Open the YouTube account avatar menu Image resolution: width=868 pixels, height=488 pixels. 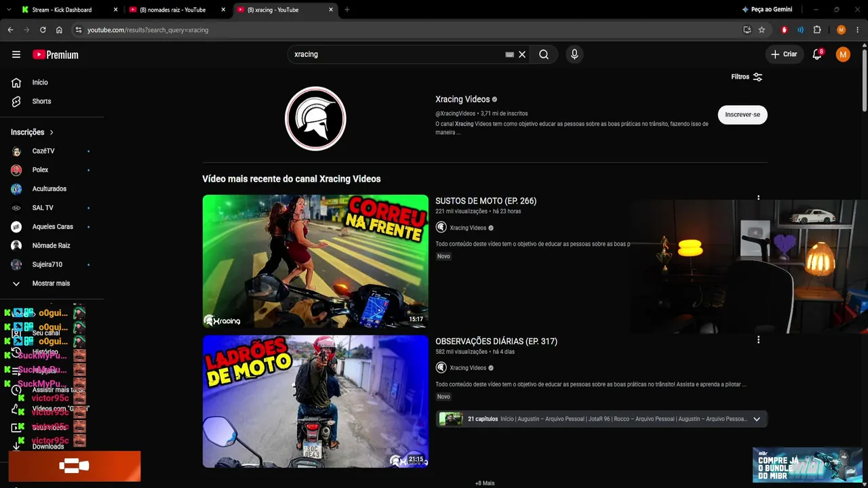coord(843,55)
